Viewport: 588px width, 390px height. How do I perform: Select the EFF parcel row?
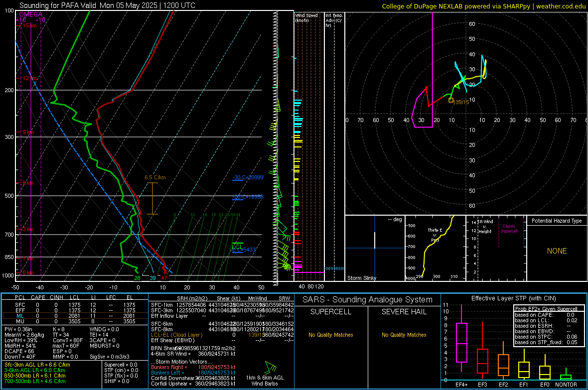(x=75, y=310)
